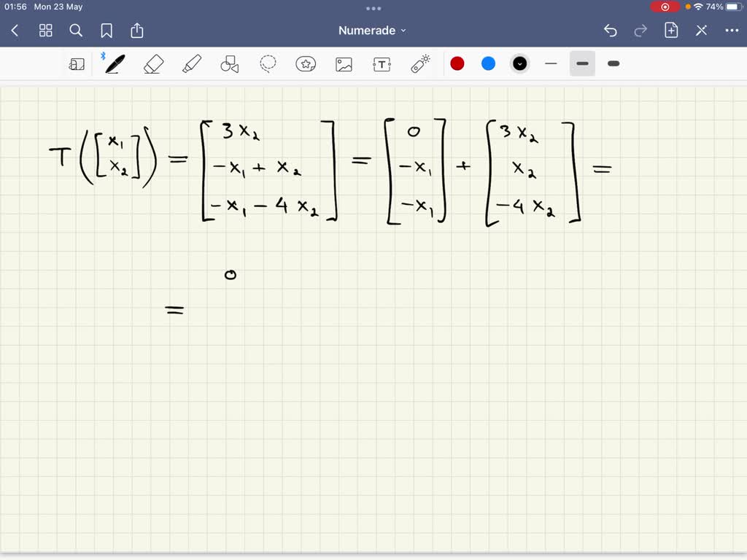Select the eraser tool
The height and width of the screenshot is (560, 747).
[153, 63]
